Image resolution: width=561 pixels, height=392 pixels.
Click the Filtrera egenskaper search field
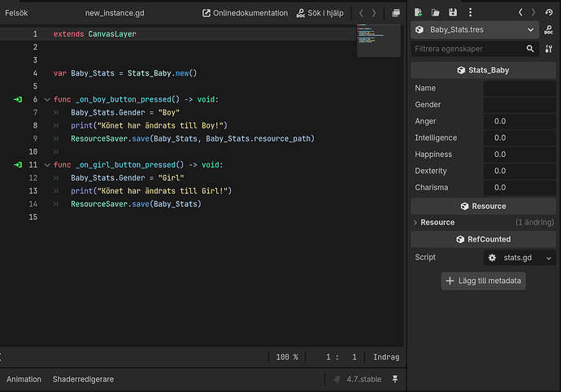pos(468,49)
